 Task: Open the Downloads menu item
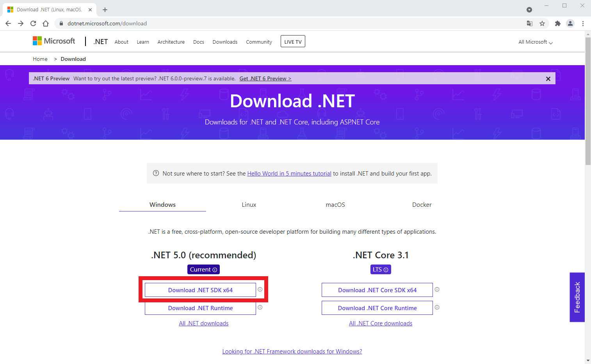click(225, 42)
